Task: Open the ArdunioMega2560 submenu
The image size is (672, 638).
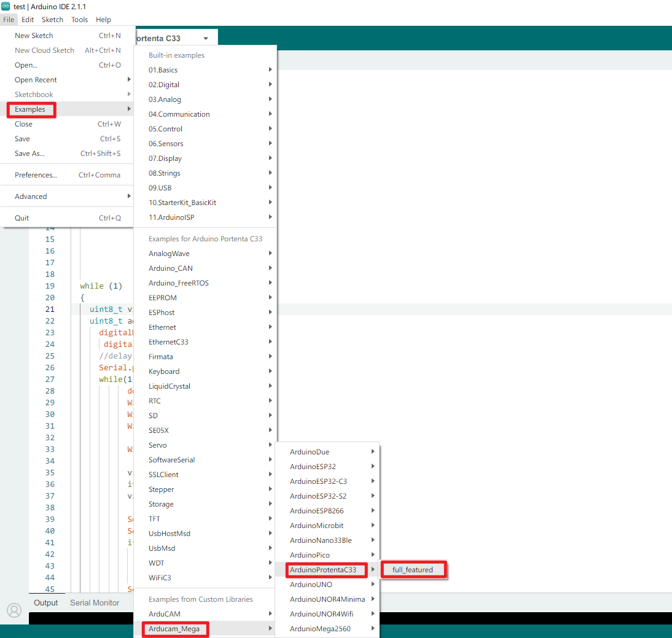Action: point(327,629)
